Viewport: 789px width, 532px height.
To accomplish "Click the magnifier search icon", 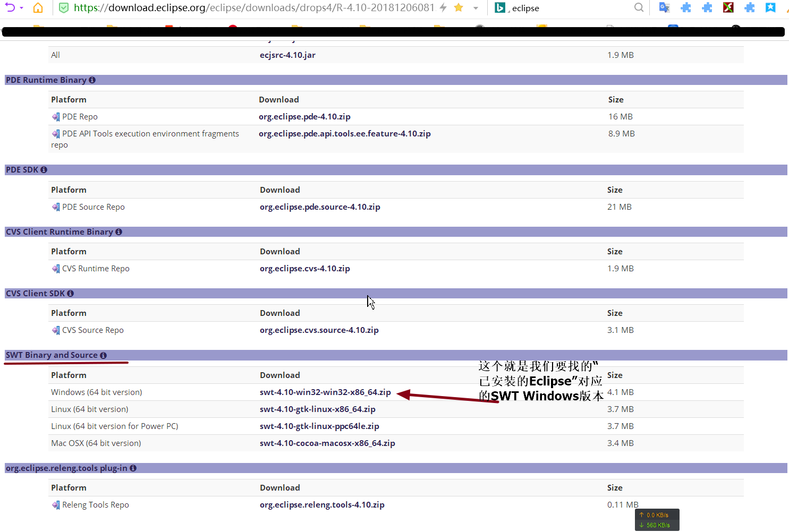I will tap(639, 7).
